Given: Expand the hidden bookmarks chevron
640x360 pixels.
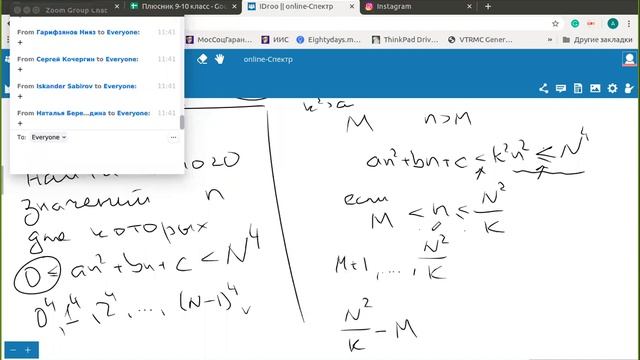Looking at the screenshot, I should tap(550, 40).
